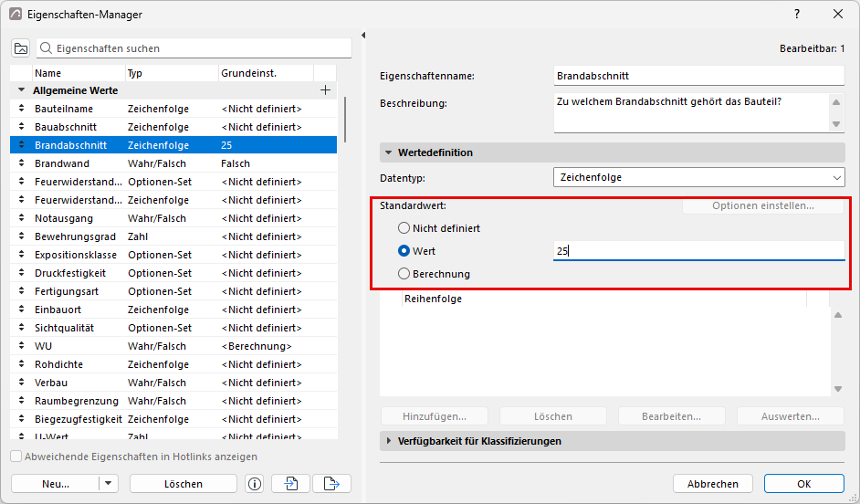
Task: Open the Datentyp Zeichenfolge dropdown
Action: tap(698, 177)
